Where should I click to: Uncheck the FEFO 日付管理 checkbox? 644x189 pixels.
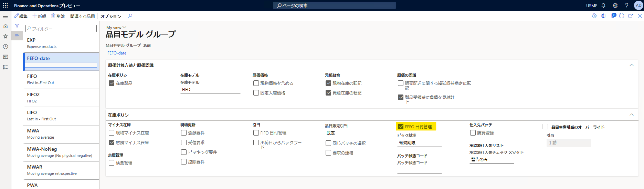click(x=401, y=127)
